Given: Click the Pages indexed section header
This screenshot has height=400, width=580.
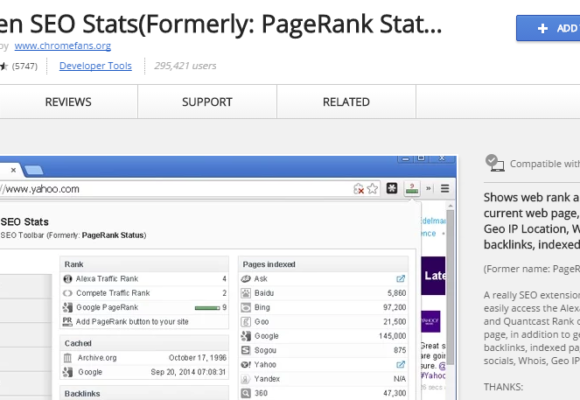Looking at the screenshot, I should pyautogui.click(x=323, y=264).
